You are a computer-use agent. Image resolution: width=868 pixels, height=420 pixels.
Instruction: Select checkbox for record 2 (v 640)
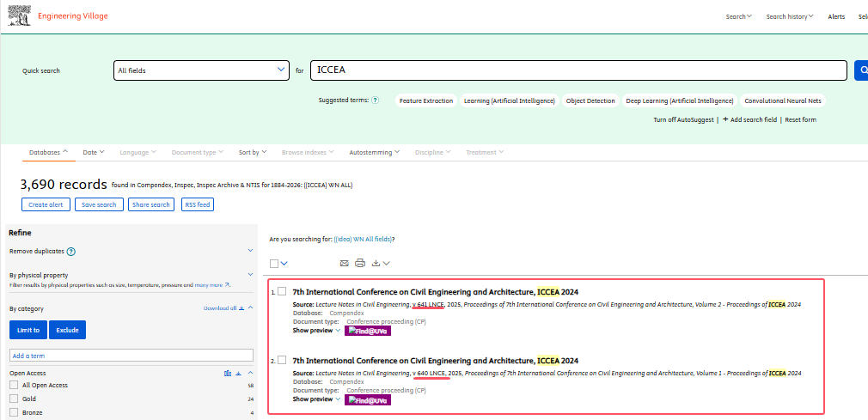(x=282, y=360)
